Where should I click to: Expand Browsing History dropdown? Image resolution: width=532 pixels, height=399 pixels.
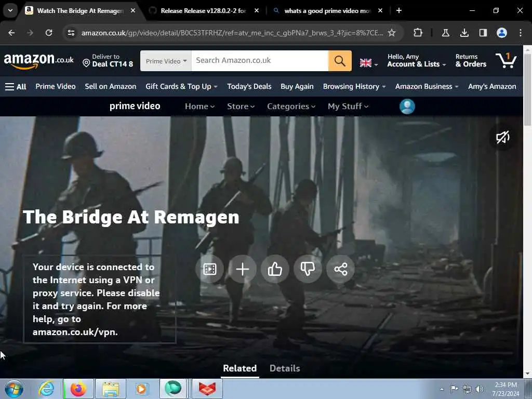(354, 87)
